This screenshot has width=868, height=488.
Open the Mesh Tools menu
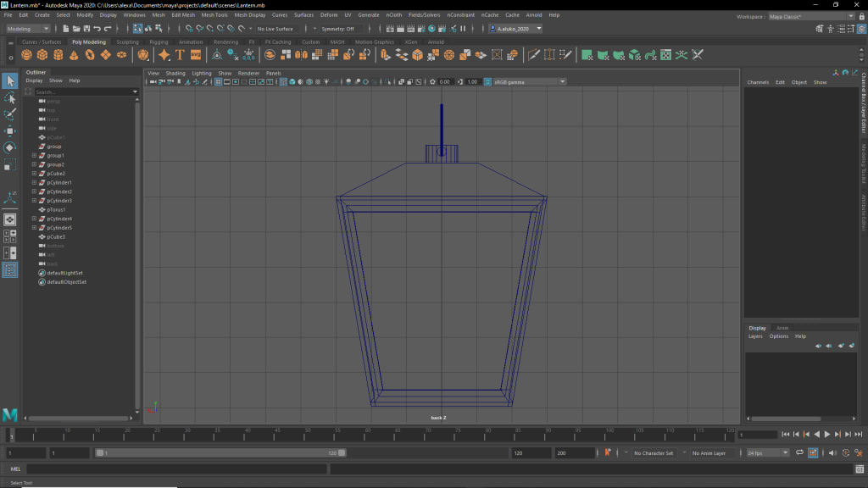pos(215,15)
